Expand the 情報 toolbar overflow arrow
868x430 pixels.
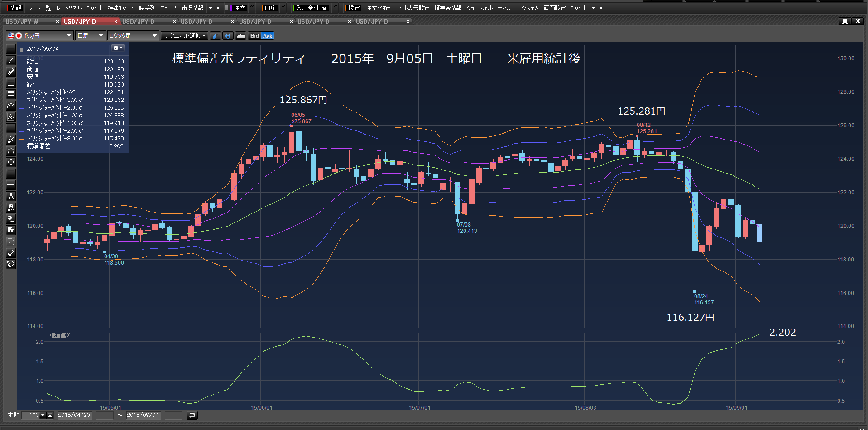(x=210, y=8)
